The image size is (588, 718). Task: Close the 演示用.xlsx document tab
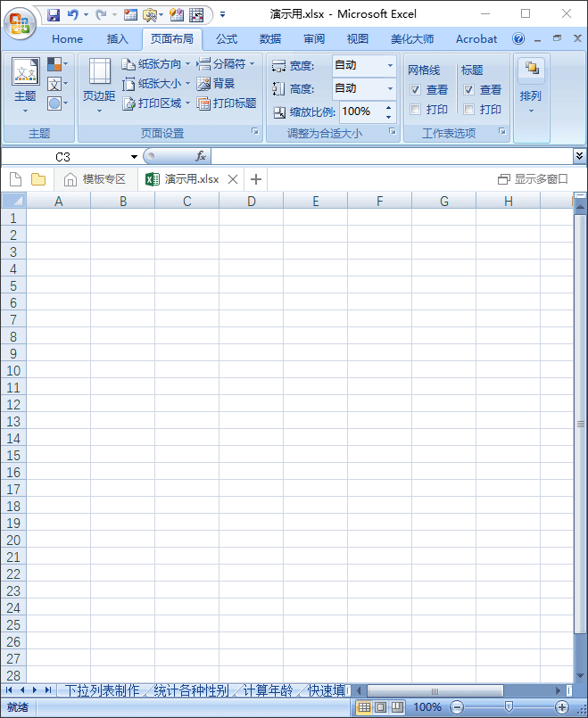tap(233, 179)
